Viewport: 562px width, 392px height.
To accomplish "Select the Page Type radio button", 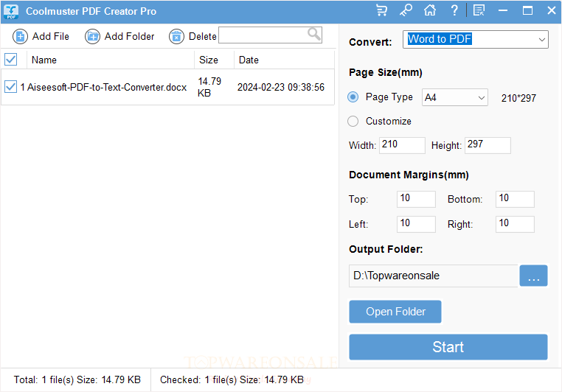I will [x=353, y=97].
